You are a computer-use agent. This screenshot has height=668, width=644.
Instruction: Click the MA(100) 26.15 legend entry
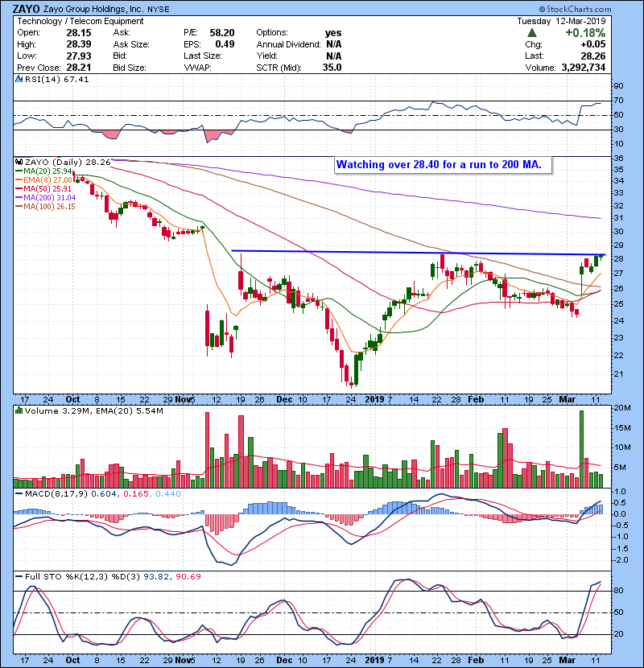tap(45, 207)
